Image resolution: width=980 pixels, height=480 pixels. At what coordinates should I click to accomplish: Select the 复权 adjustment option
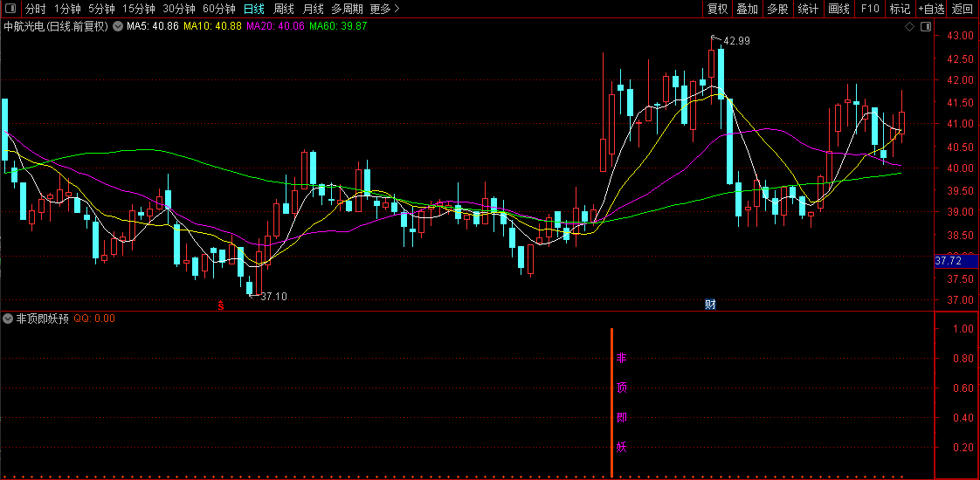pyautogui.click(x=717, y=9)
